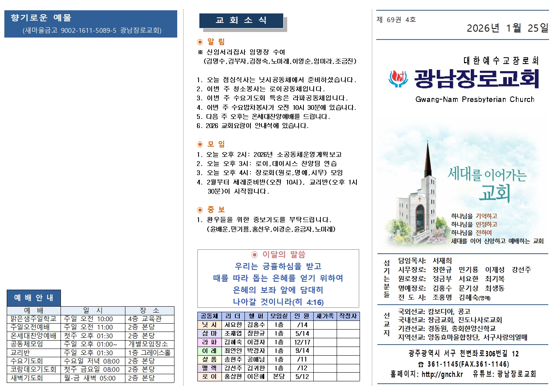Select the 국외선교: 캄보디아, 콩고 line

click(434, 311)
